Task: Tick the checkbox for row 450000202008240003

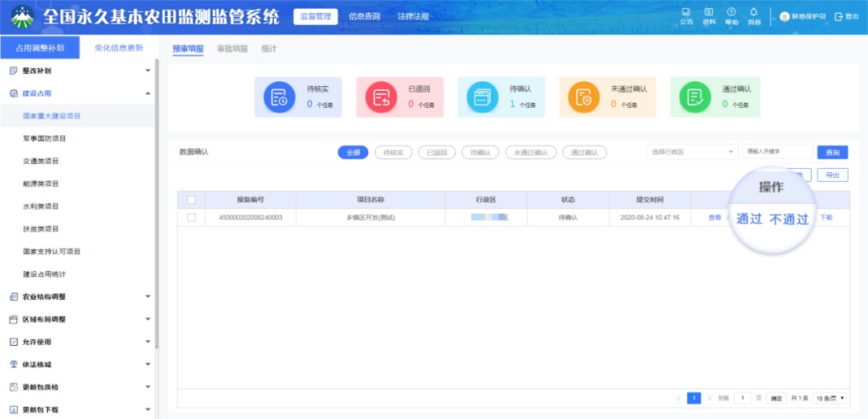Action: [191, 218]
